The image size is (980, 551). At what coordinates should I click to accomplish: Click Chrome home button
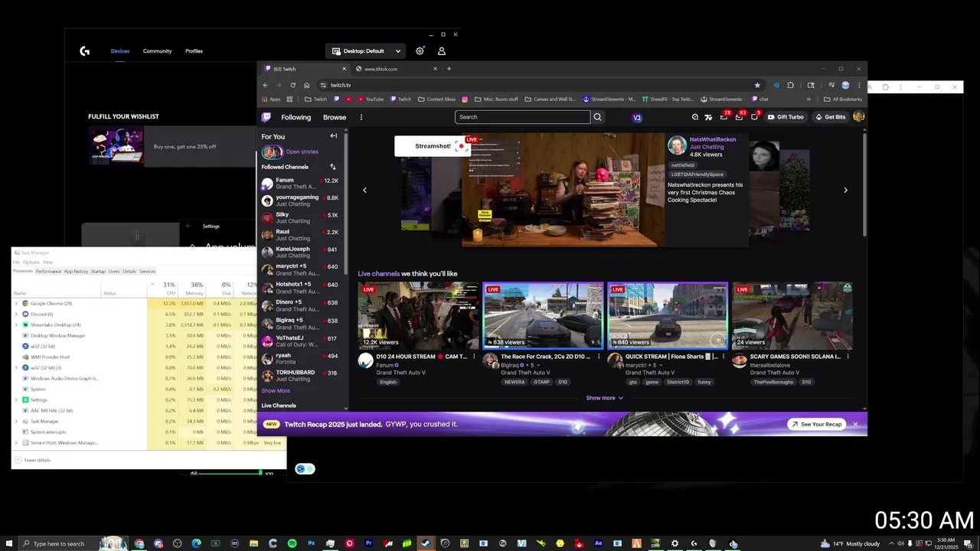click(306, 85)
